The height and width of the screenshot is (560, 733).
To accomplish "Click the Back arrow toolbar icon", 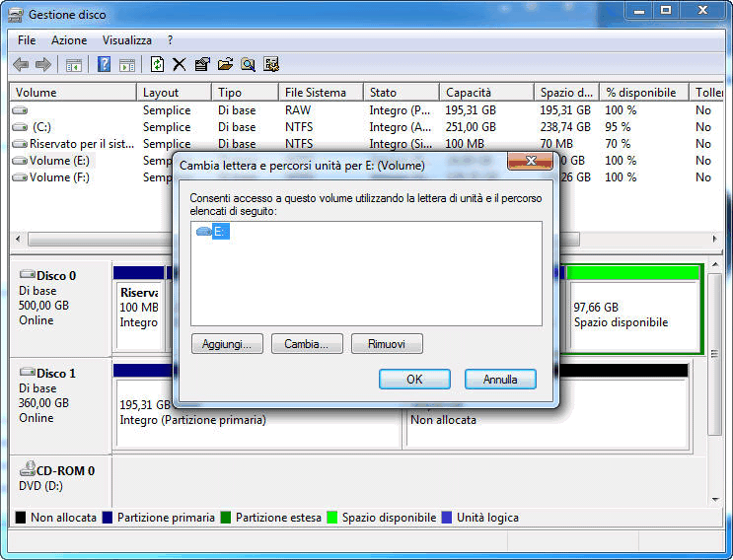I will click(21, 64).
